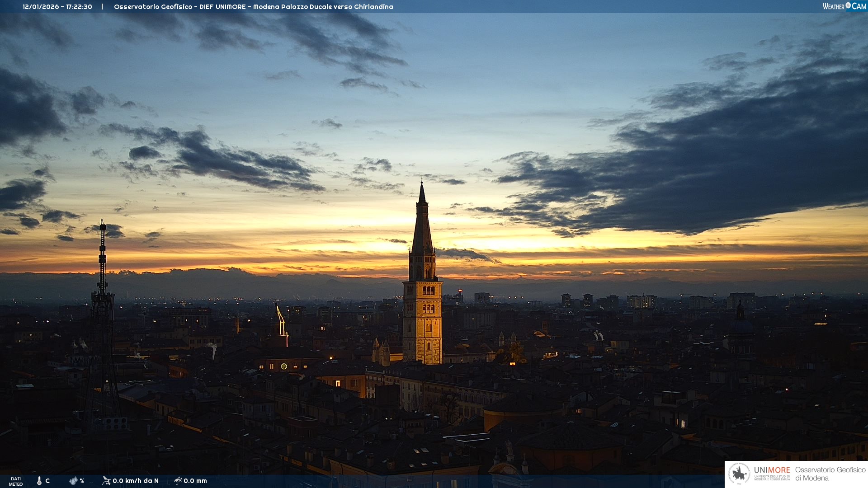This screenshot has width=868, height=488.
Task: Click the wind vane icon
Action: click(x=106, y=481)
